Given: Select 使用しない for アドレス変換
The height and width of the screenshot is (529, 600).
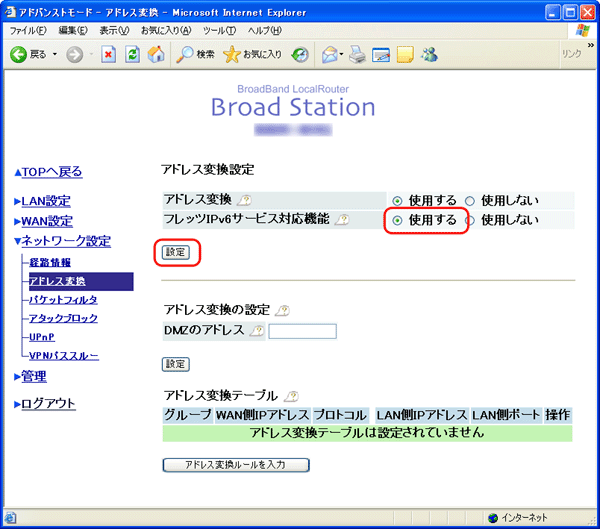Looking at the screenshot, I should [x=470, y=201].
